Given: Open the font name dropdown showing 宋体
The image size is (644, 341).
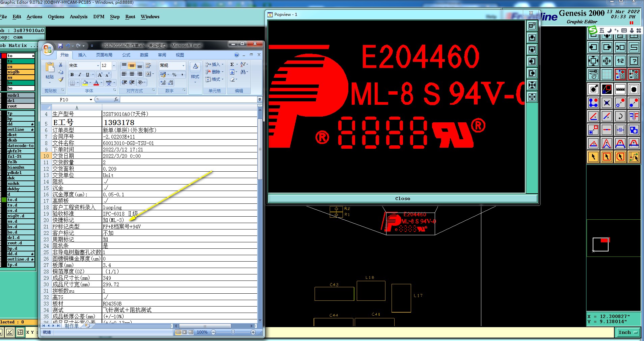Looking at the screenshot, I should point(98,66).
